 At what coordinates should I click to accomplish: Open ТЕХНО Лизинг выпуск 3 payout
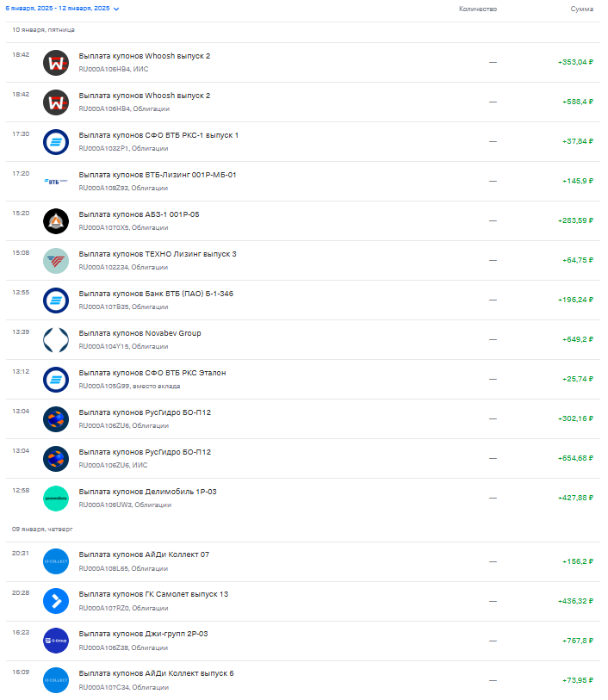pyautogui.click(x=158, y=254)
